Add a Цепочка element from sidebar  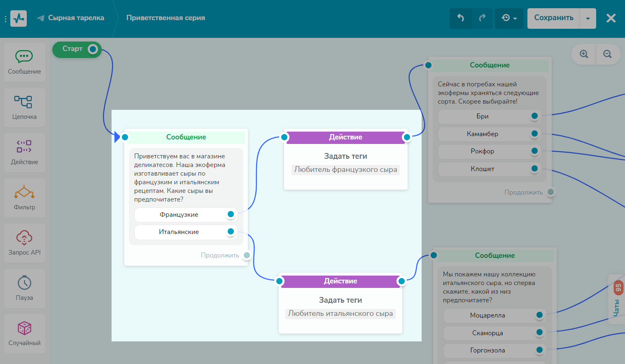click(x=24, y=107)
